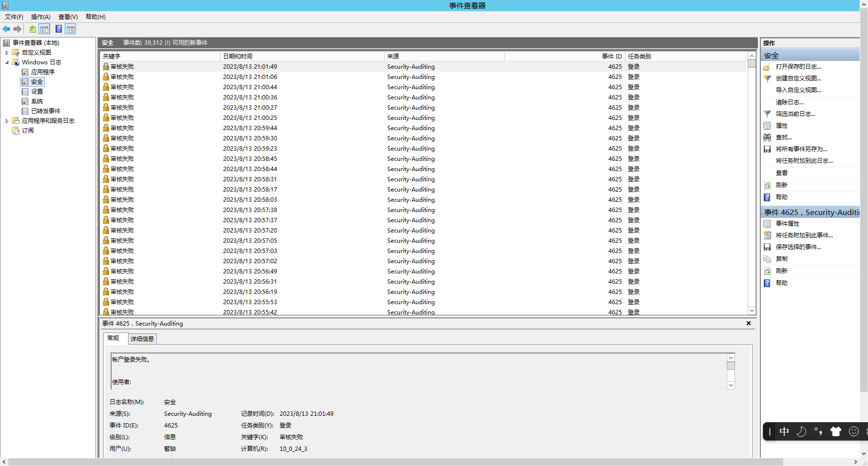
Task: Expand the 自定义视图 tree node
Action: point(7,52)
